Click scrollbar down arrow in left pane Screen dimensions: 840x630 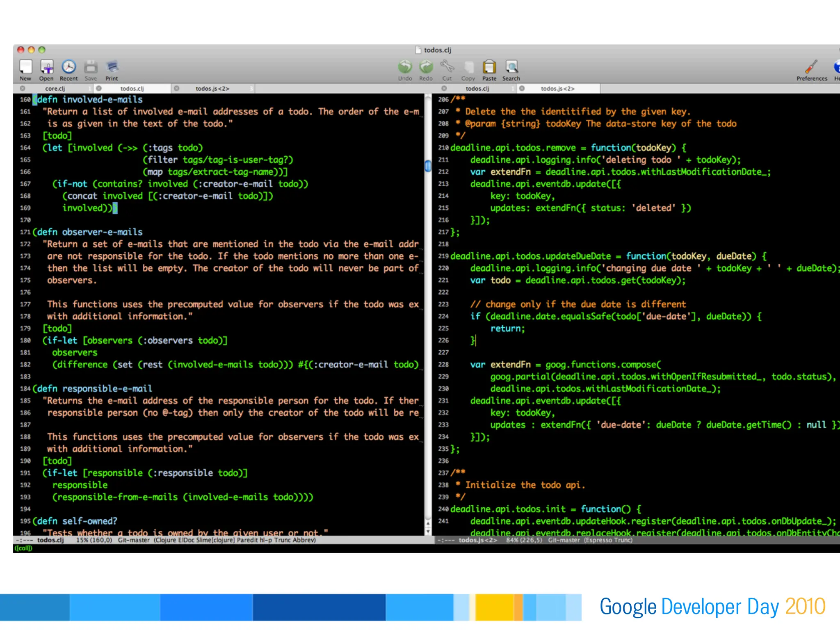[428, 532]
